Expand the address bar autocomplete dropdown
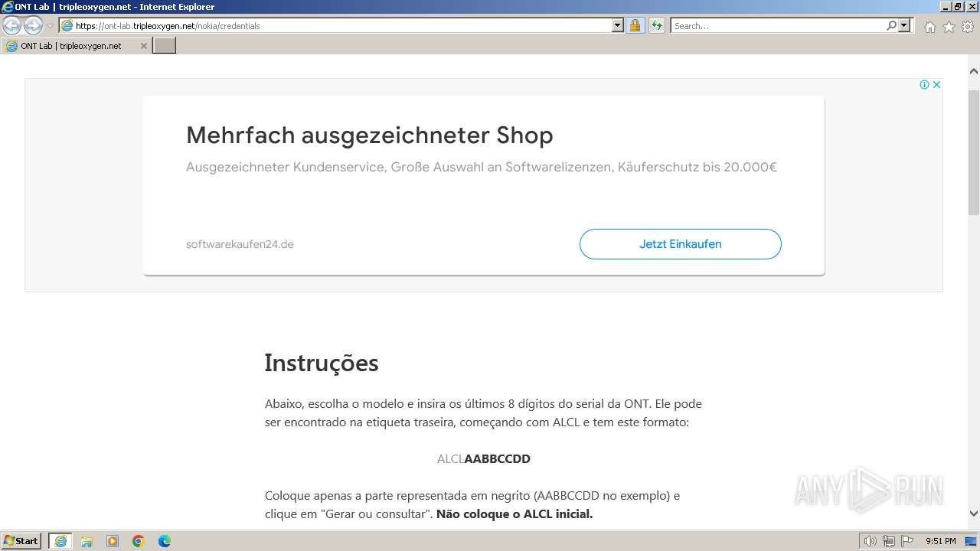The width and height of the screenshot is (980, 551). pos(618,25)
